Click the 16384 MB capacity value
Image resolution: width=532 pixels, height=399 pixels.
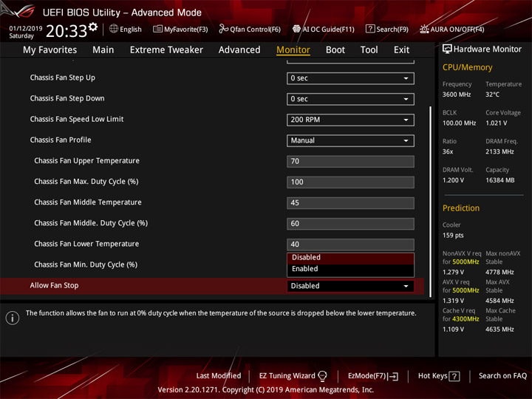pyautogui.click(x=499, y=180)
